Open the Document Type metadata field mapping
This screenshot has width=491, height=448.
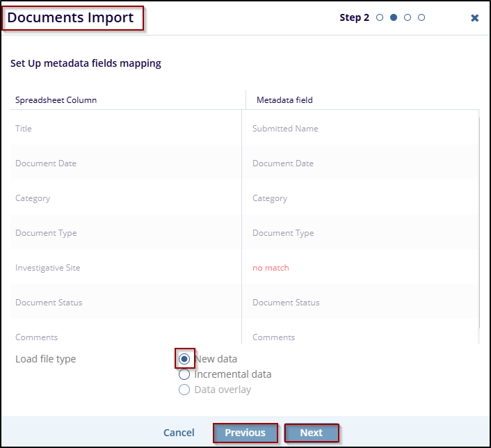point(283,233)
